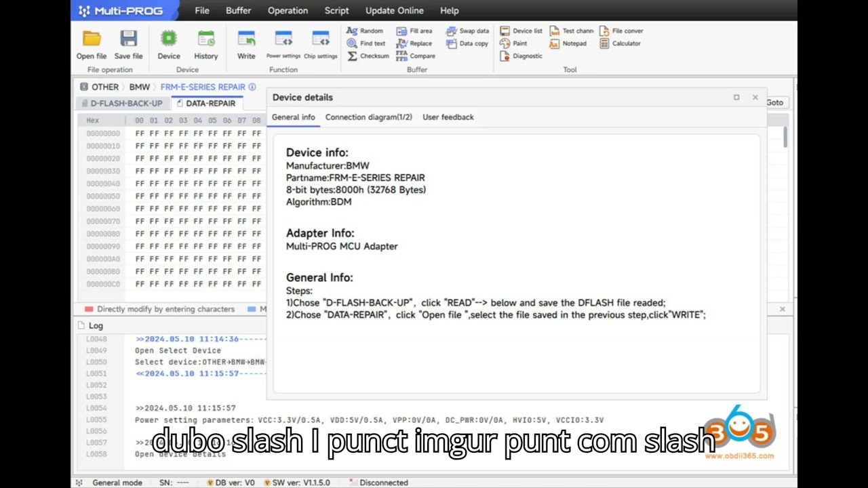
Task: Click 'DB ver: V0' status entry
Action: (x=230, y=483)
